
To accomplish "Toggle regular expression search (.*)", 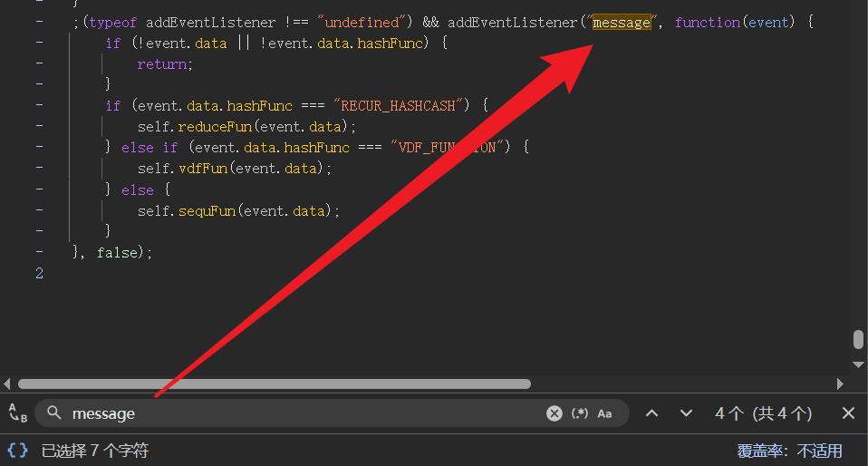I will click(x=580, y=413).
